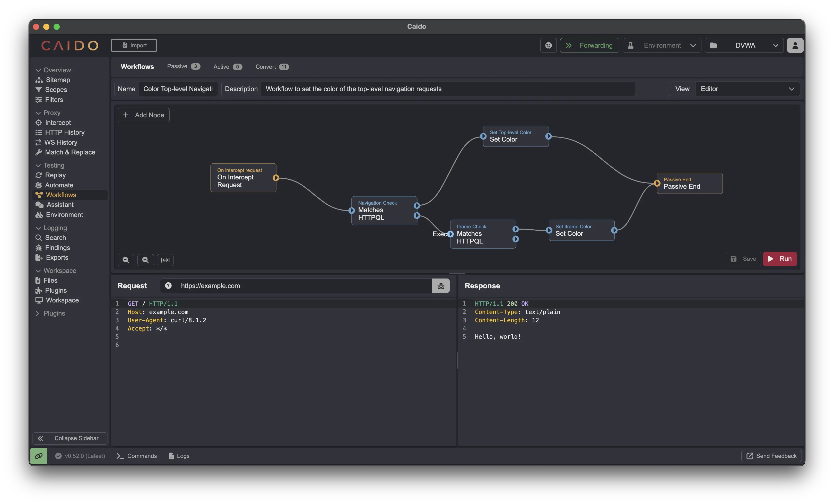Click the workflow Name input field
834x504 pixels.
pos(178,89)
